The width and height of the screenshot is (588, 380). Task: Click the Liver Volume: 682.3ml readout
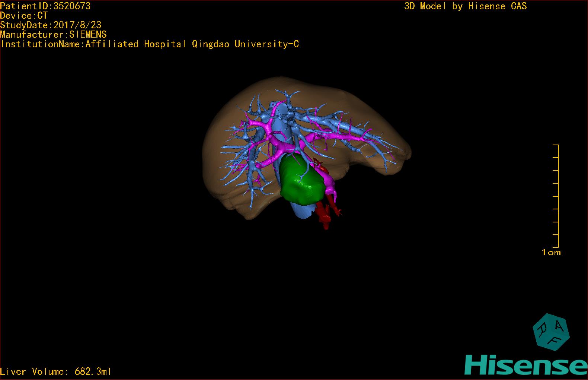[55, 371]
